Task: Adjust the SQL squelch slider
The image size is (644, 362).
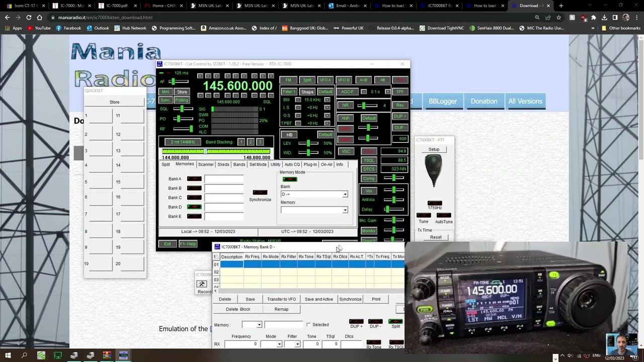Action: [x=183, y=109]
